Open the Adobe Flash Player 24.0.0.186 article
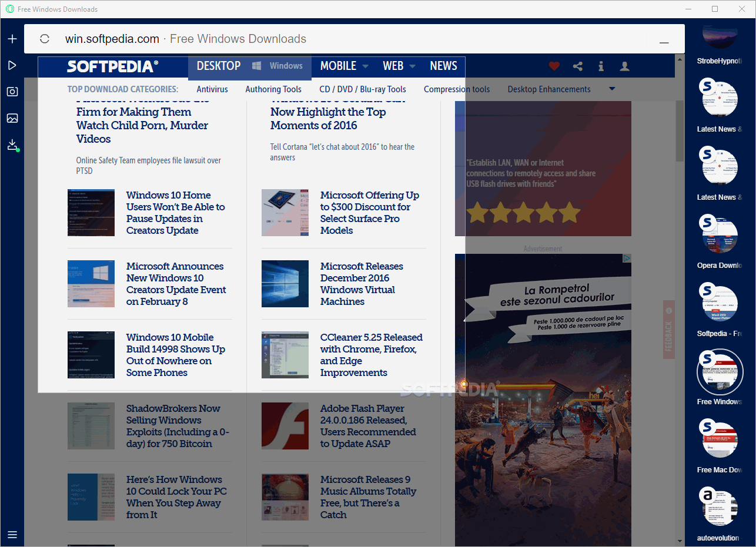This screenshot has height=547, width=756. pyautogui.click(x=368, y=426)
